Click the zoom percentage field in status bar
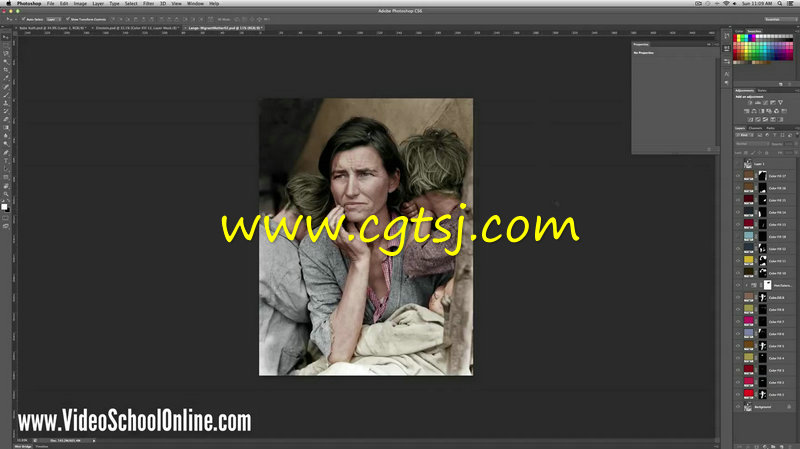Image resolution: width=800 pixels, height=449 pixels. 22,440
